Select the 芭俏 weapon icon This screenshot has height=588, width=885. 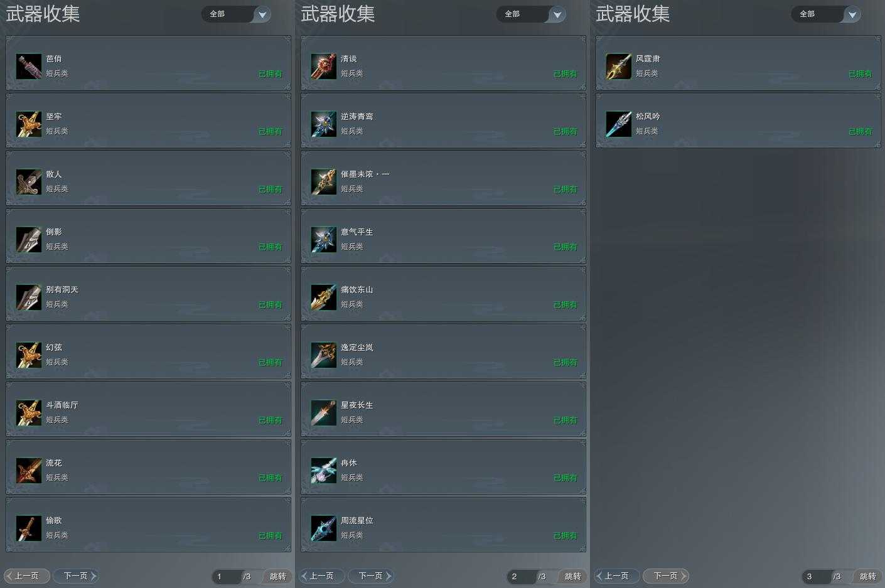[29, 66]
